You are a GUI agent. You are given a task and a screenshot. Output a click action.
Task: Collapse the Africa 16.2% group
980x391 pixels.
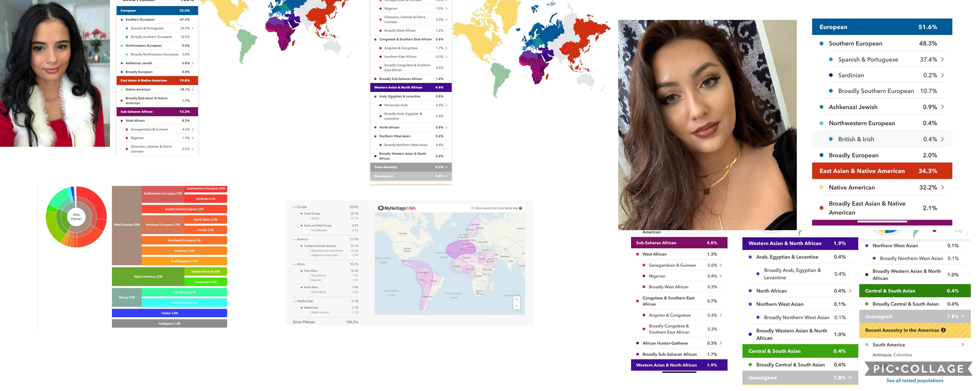point(294,264)
